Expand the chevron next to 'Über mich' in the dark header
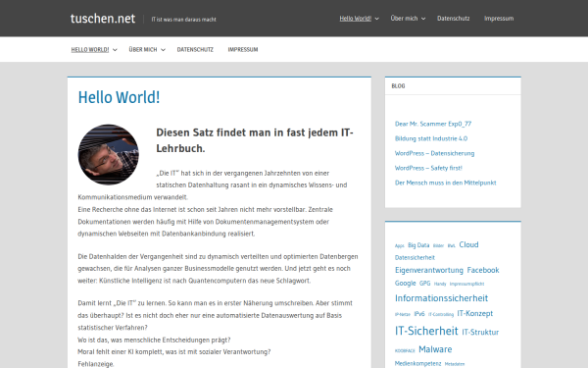 [423, 19]
